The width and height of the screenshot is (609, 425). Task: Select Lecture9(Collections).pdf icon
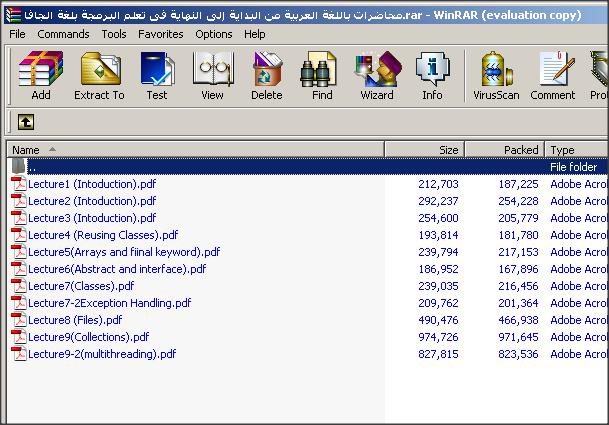coord(19,337)
